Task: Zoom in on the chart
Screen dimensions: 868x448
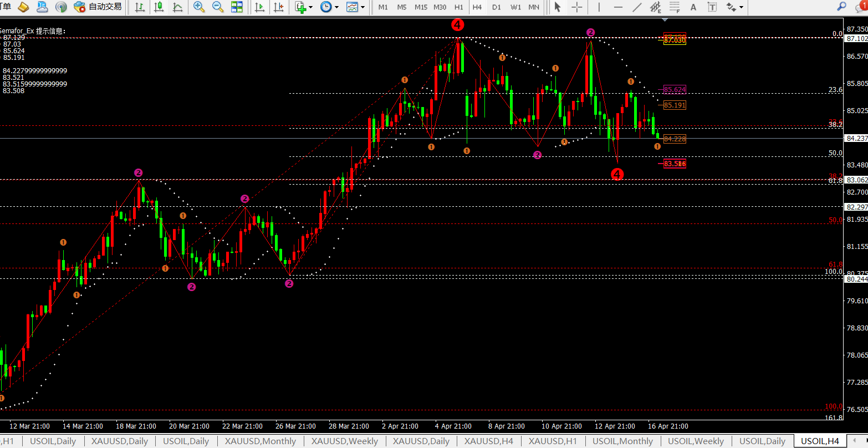Action: pos(198,7)
